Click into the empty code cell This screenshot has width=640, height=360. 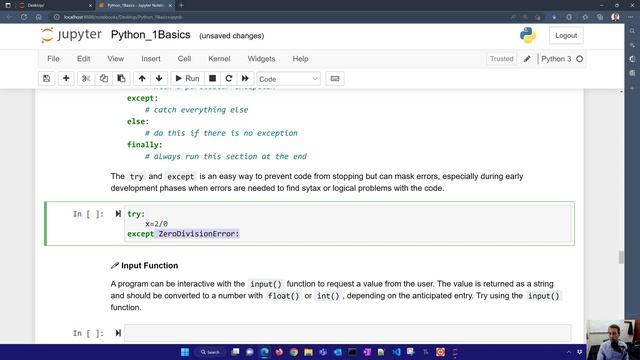click(348, 333)
